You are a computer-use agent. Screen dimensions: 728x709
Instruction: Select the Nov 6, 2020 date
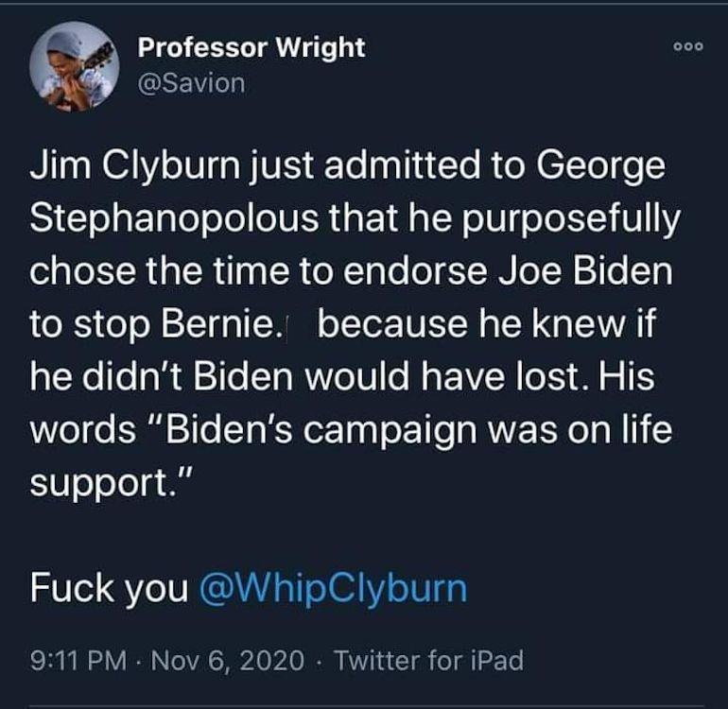228,660
